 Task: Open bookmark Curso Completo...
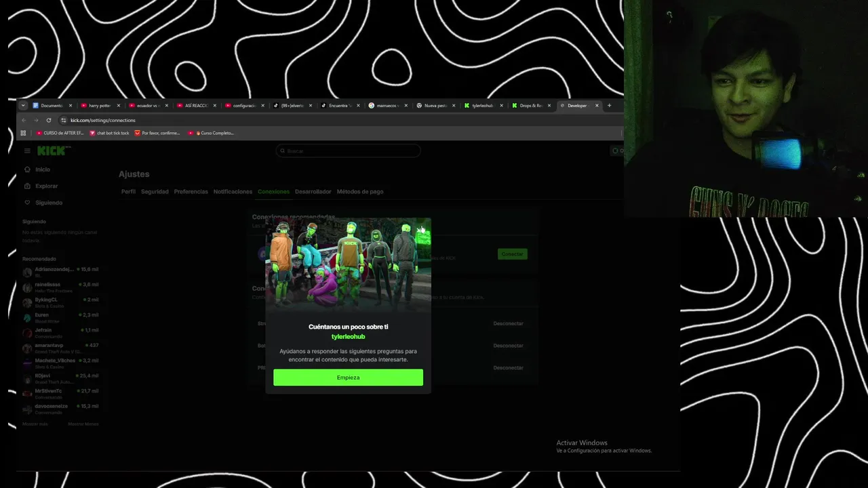click(211, 133)
